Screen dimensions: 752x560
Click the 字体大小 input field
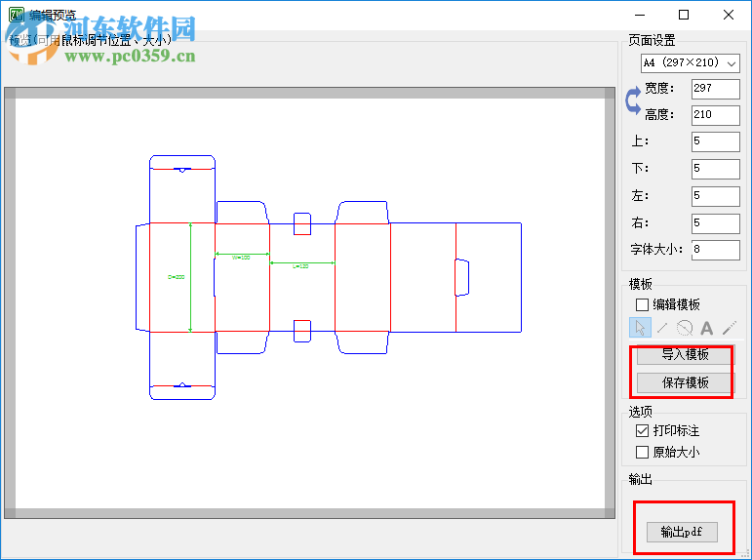click(716, 250)
